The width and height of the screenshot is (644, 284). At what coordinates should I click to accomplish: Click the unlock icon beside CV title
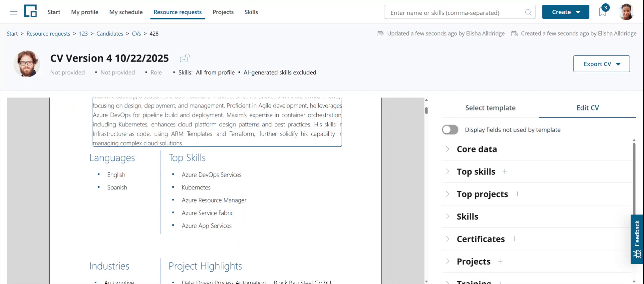[x=184, y=58]
